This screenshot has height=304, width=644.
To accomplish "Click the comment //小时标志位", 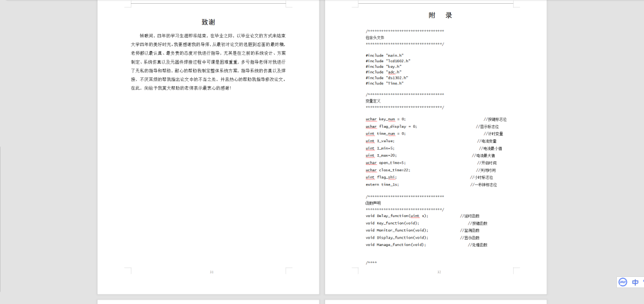I will point(482,178).
